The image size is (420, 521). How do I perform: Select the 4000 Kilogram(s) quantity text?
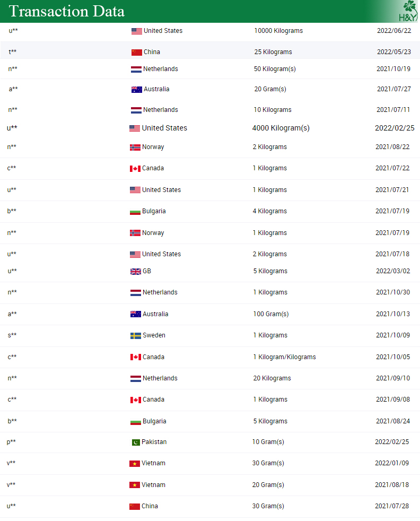point(281,128)
